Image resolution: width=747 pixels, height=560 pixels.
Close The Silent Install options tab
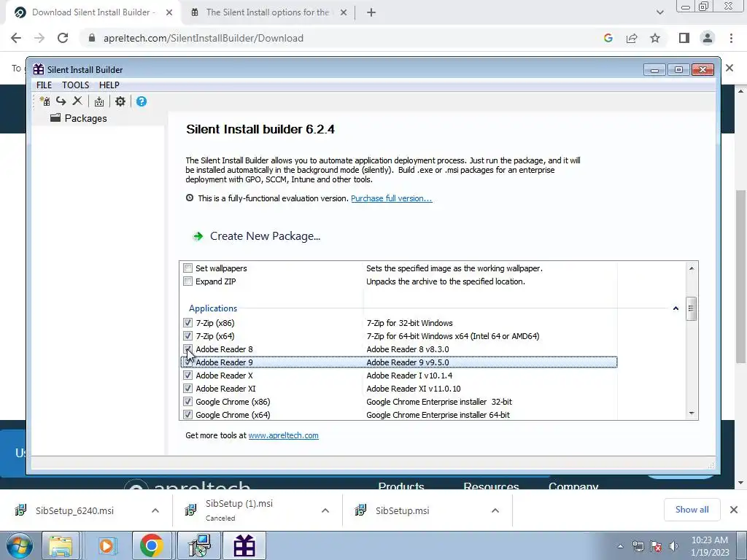344,12
